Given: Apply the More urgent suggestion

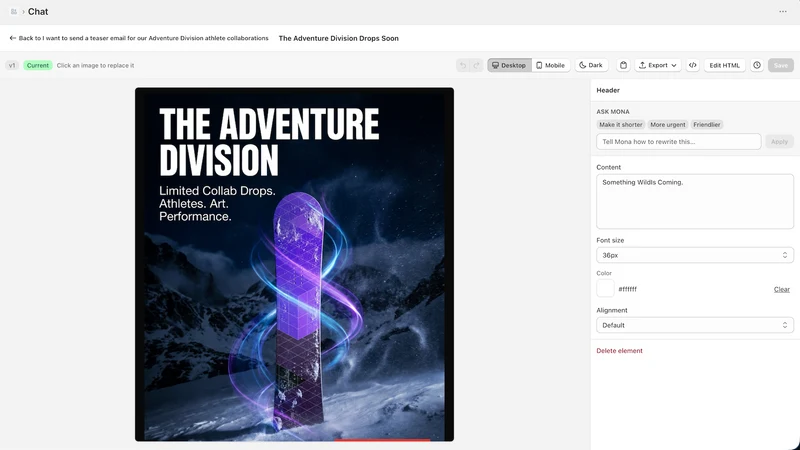Looking at the screenshot, I should tap(667, 124).
